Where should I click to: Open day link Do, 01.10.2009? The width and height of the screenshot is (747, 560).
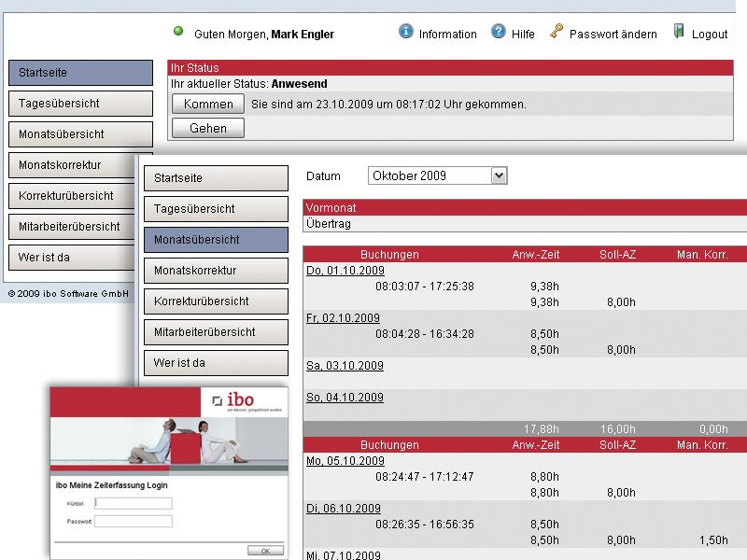pyautogui.click(x=345, y=271)
